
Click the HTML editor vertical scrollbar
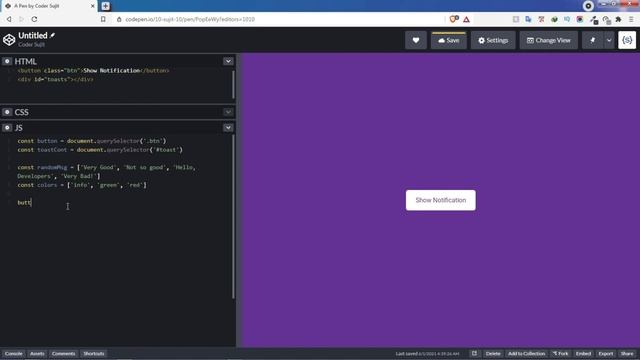pos(233,84)
